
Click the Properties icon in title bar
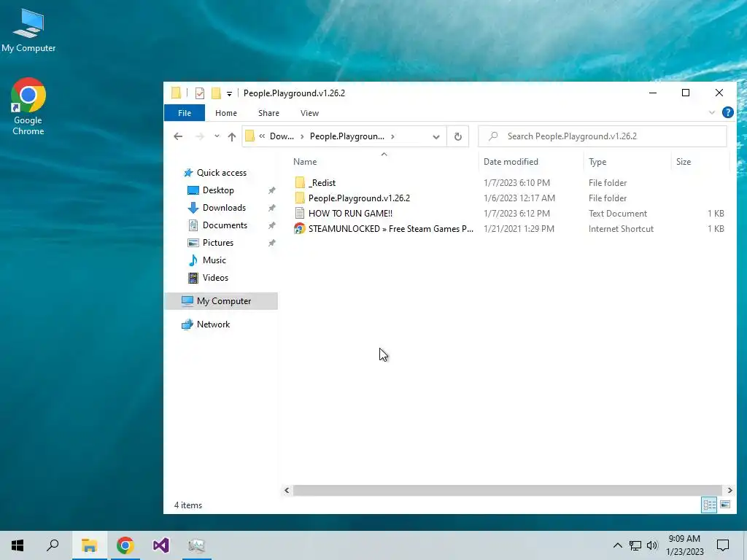pos(200,93)
